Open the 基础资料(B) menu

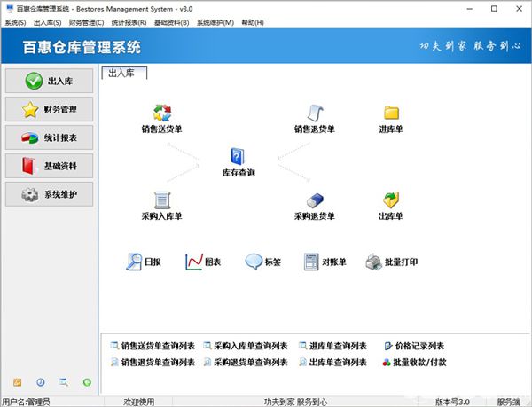(x=171, y=23)
